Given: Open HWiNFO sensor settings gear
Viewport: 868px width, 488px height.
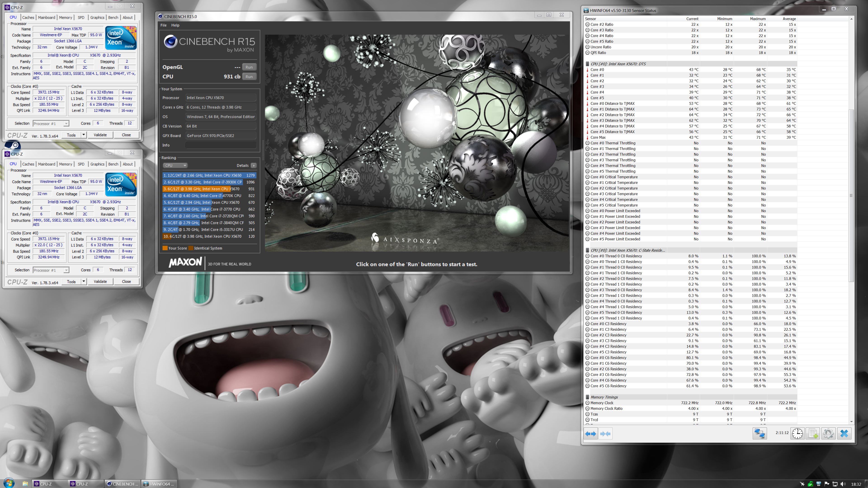Looking at the screenshot, I should click(829, 434).
